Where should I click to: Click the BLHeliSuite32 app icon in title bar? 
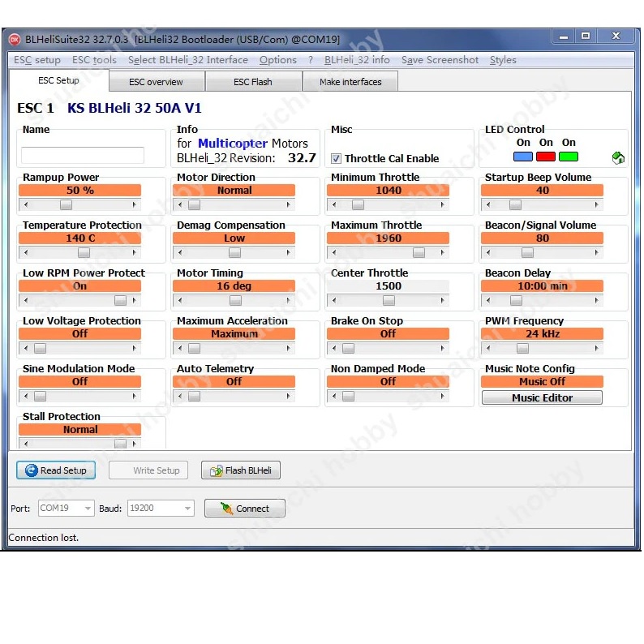pyautogui.click(x=14, y=39)
